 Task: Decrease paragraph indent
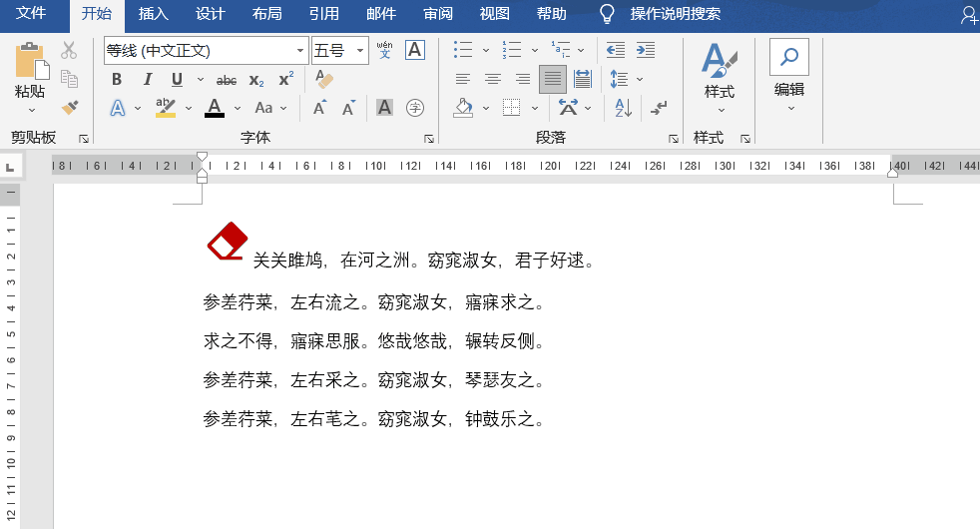(616, 50)
